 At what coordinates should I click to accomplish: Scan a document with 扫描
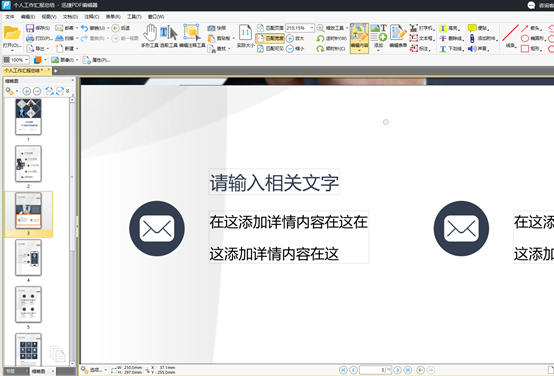(x=65, y=38)
